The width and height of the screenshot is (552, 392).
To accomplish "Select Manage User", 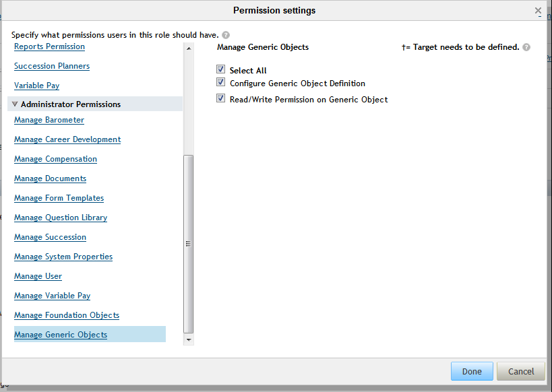I will [38, 276].
